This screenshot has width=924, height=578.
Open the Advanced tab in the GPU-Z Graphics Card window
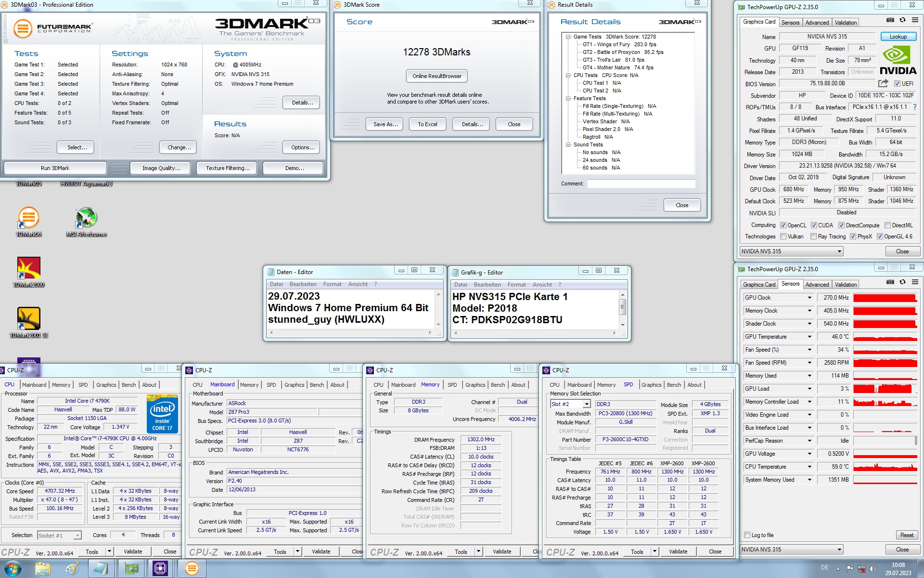coord(817,23)
